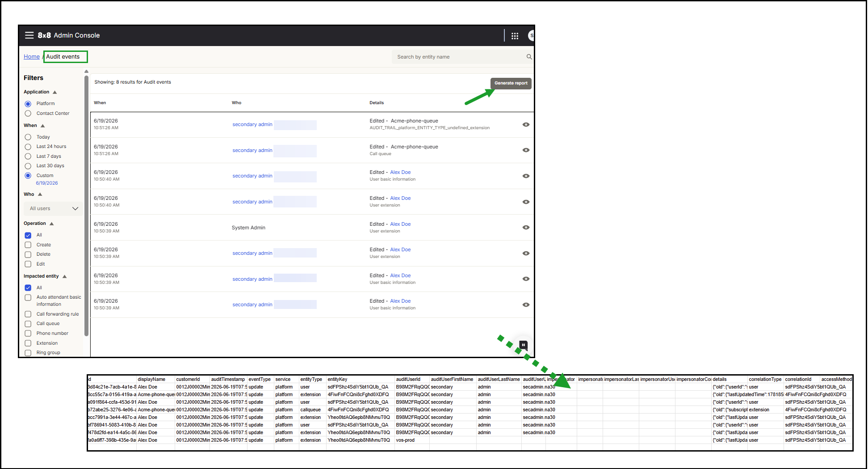Image resolution: width=868 pixels, height=469 pixels.
Task: Click the entityType column header in spreadsheet
Action: coord(311,380)
